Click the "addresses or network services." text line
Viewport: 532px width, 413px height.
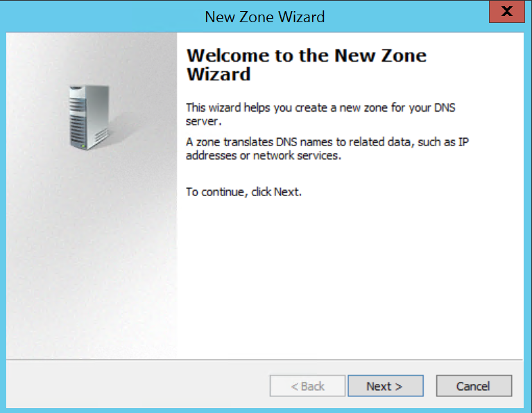click(x=264, y=156)
